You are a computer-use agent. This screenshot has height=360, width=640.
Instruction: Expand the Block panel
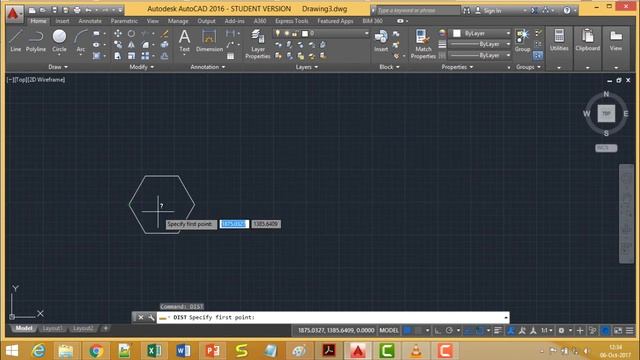pos(389,67)
